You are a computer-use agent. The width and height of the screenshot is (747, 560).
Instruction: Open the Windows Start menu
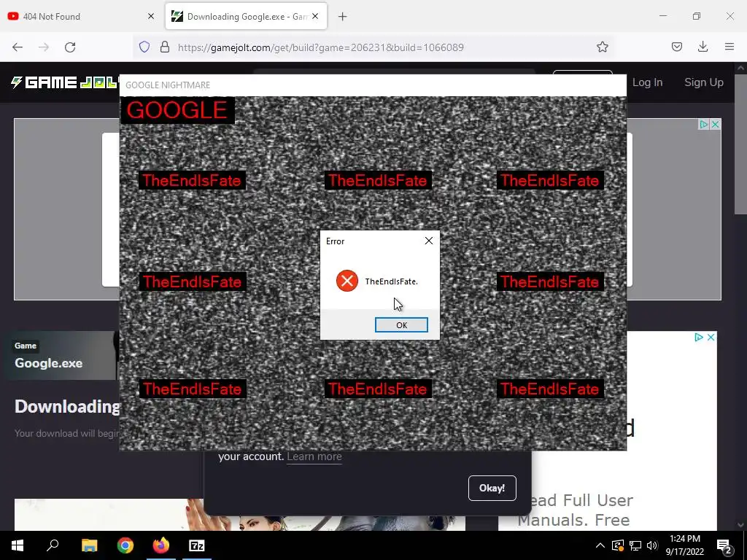coord(18,545)
